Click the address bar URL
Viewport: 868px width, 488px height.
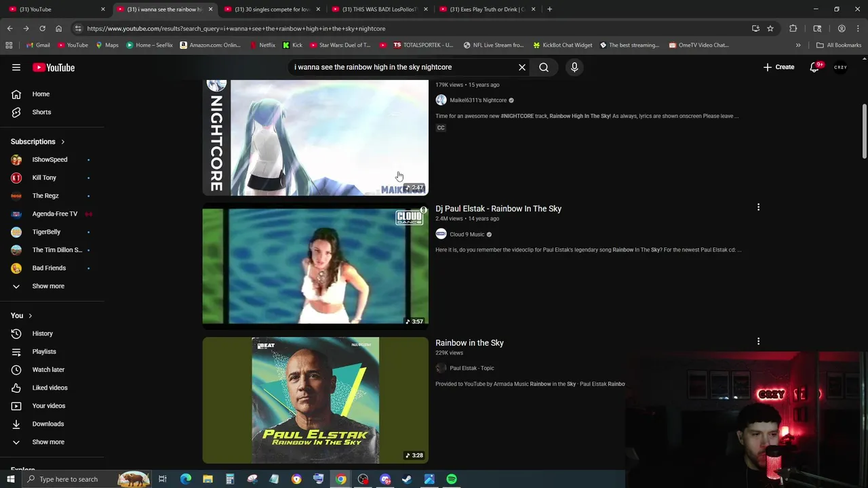pos(236,28)
